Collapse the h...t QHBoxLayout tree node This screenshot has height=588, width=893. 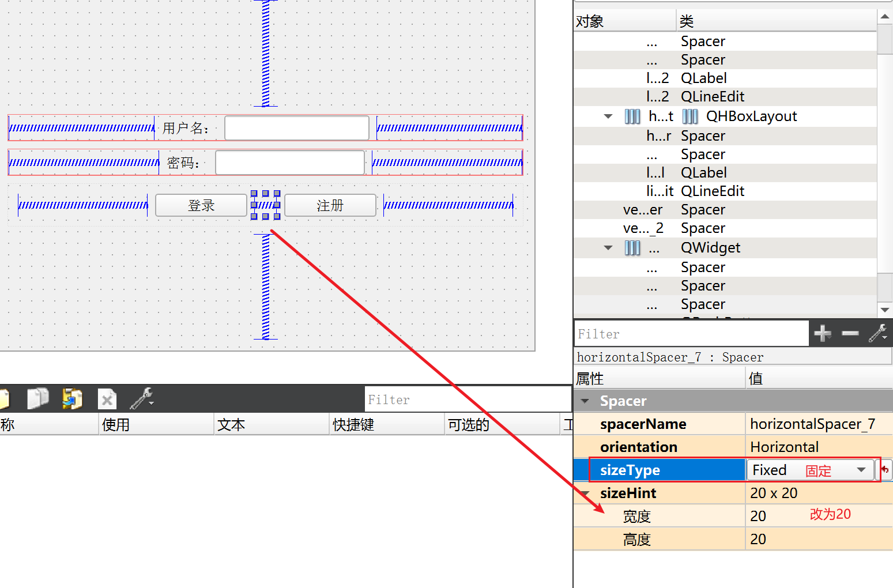coord(608,116)
